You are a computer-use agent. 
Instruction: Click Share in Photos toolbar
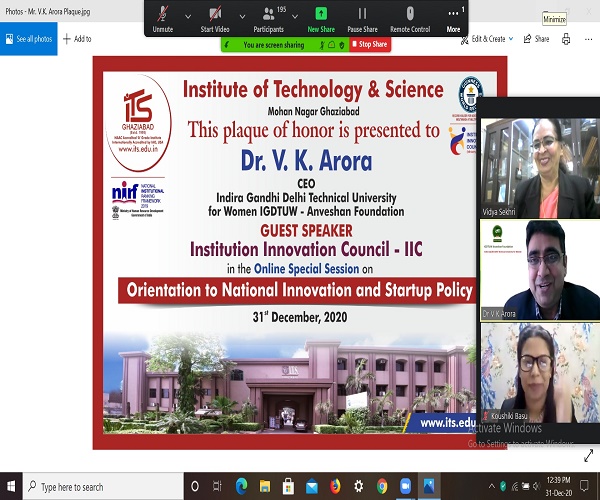click(x=536, y=39)
